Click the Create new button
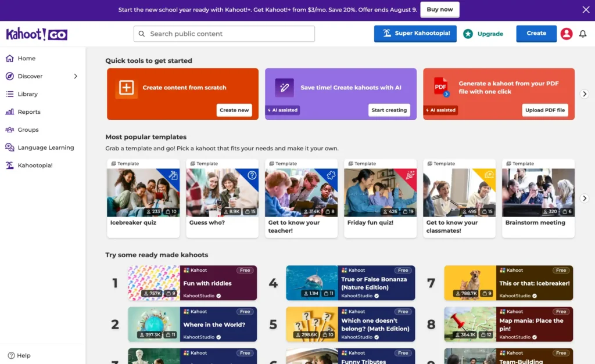Screen dimensions: 595x364 pos(234,110)
